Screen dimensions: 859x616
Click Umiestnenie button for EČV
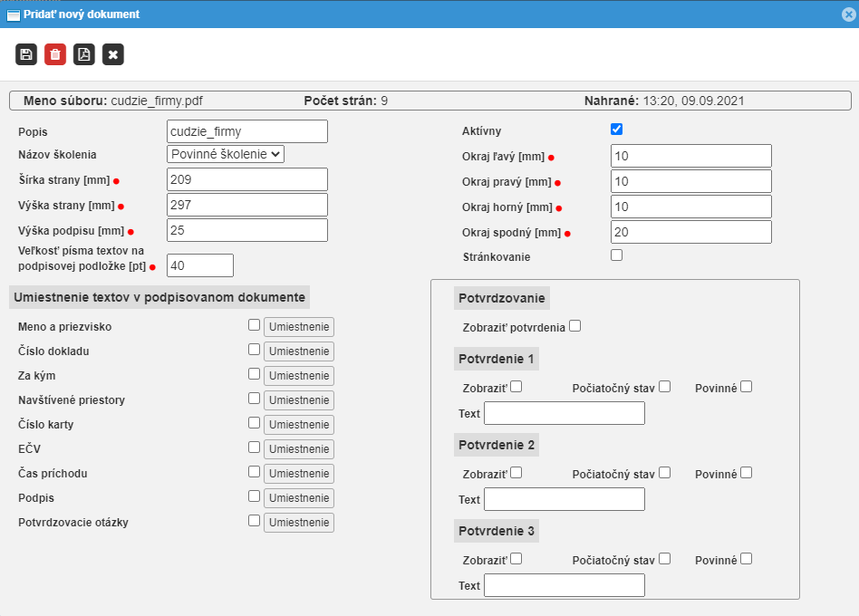point(299,449)
